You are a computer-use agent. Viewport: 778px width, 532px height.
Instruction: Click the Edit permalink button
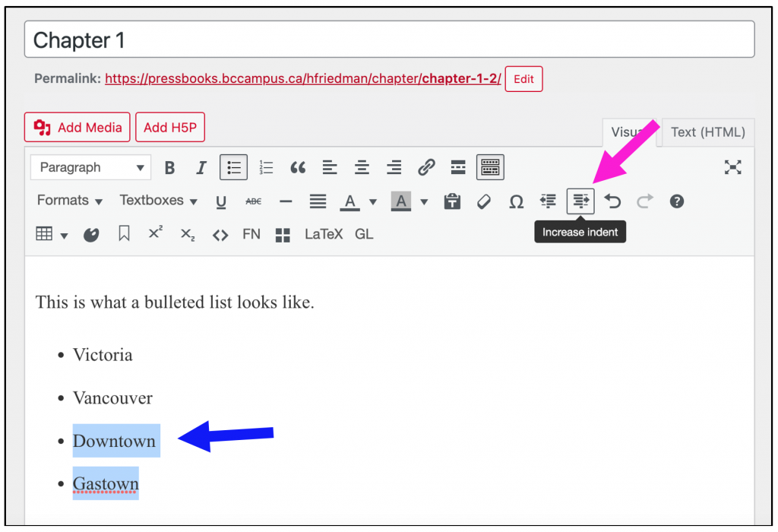click(x=523, y=79)
